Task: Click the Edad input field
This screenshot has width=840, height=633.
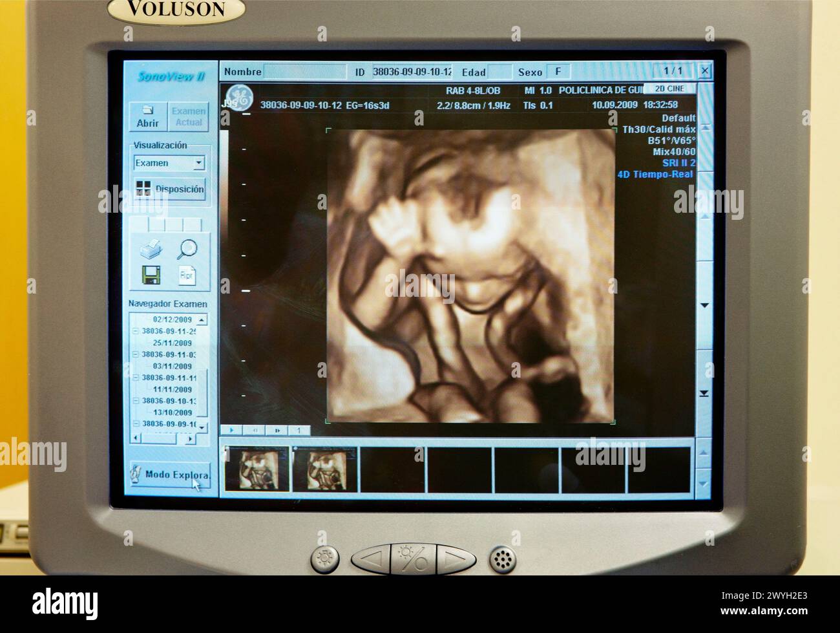Action: pos(500,72)
